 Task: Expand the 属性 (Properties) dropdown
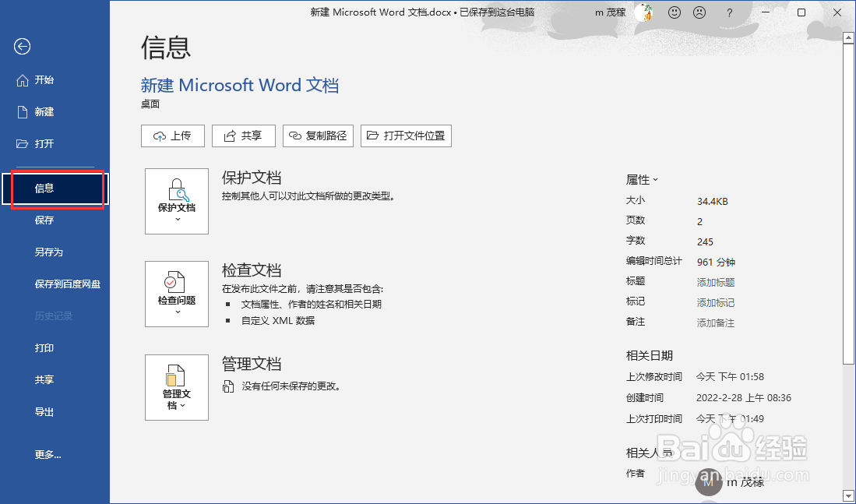coord(641,179)
